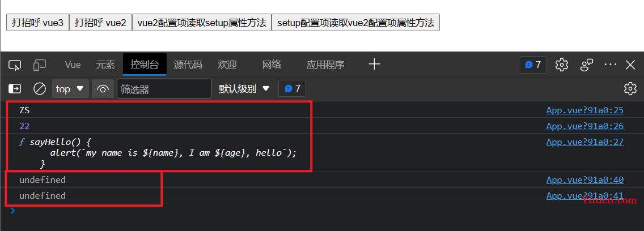Open source link App.vue?91a0:40
The image size is (644, 231).
click(x=585, y=179)
